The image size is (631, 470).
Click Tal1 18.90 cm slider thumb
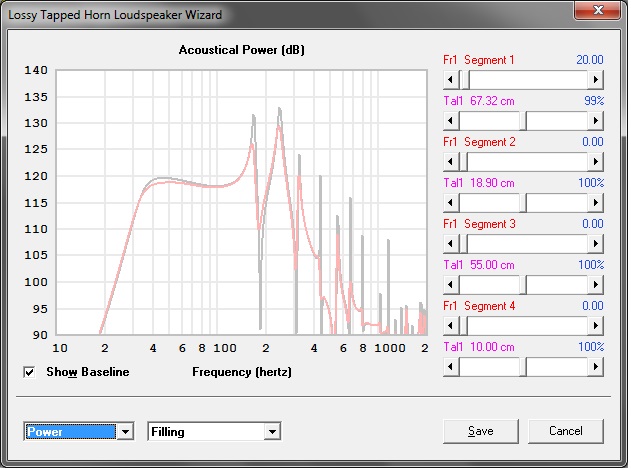tap(523, 203)
